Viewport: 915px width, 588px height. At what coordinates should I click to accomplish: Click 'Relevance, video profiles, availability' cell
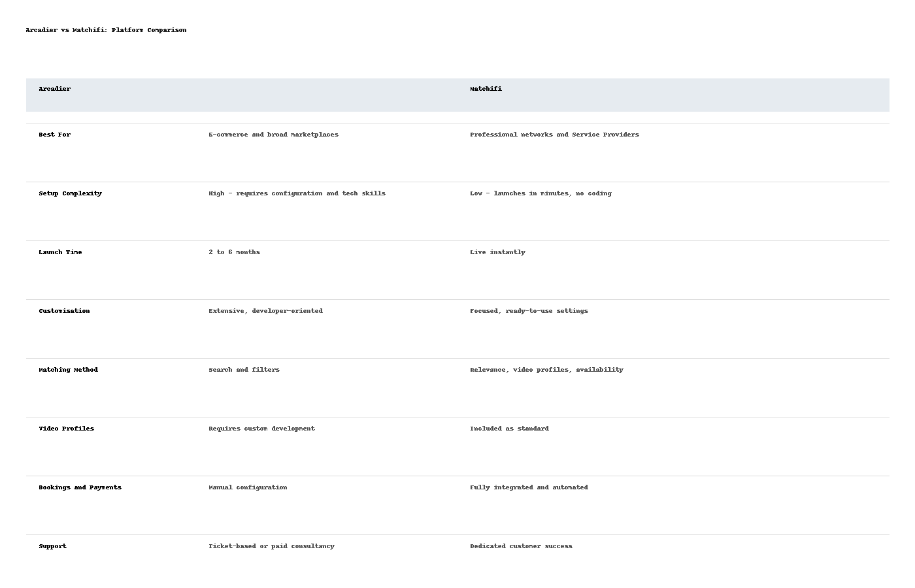click(546, 370)
